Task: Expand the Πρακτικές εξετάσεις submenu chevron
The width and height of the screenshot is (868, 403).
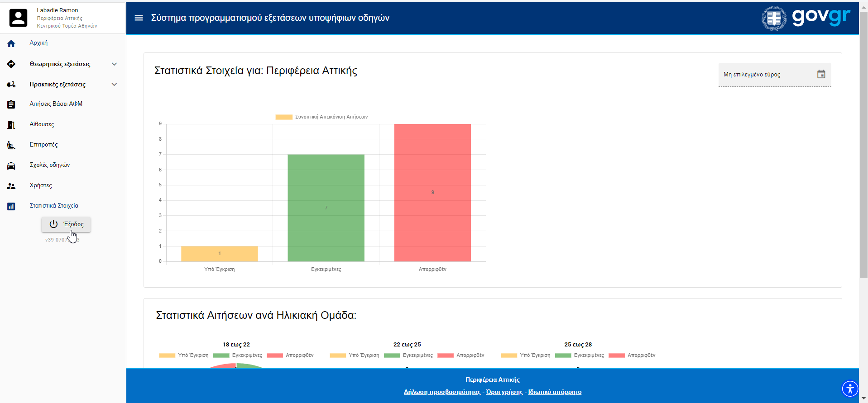Action: pos(114,85)
